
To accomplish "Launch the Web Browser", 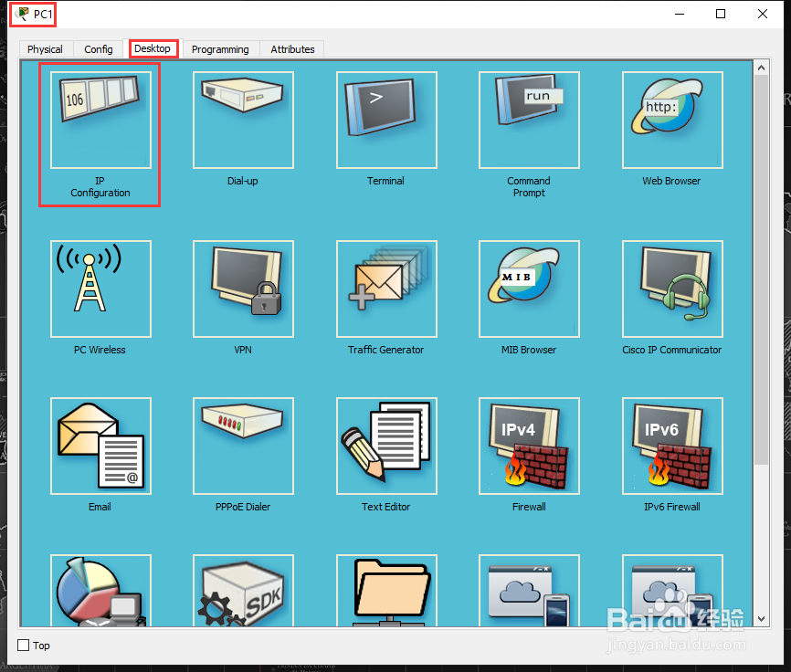I will [x=672, y=120].
